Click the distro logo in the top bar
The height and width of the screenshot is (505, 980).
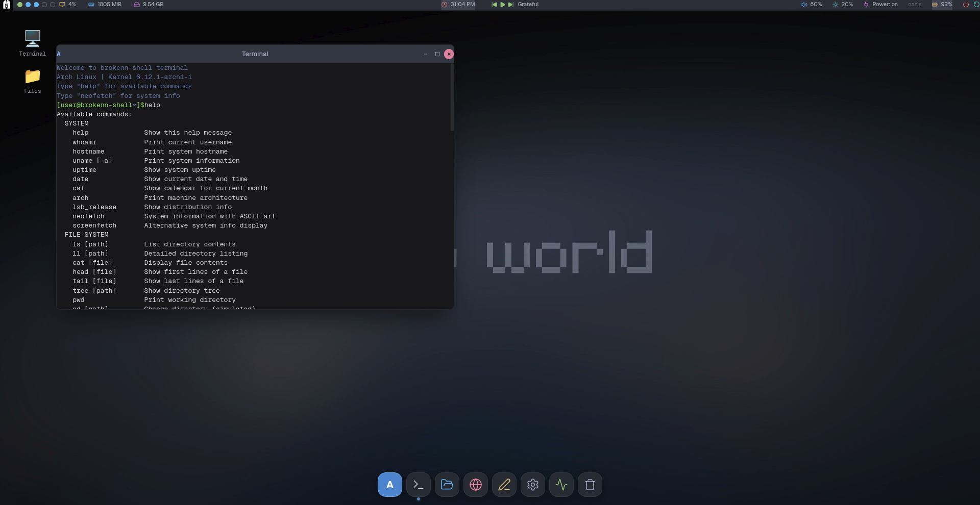(7, 5)
